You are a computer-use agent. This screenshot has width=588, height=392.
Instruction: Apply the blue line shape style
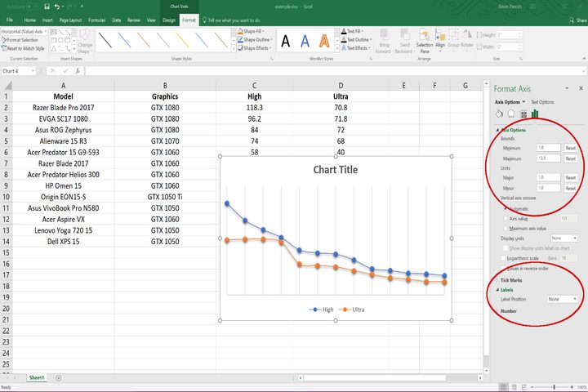click(x=124, y=40)
